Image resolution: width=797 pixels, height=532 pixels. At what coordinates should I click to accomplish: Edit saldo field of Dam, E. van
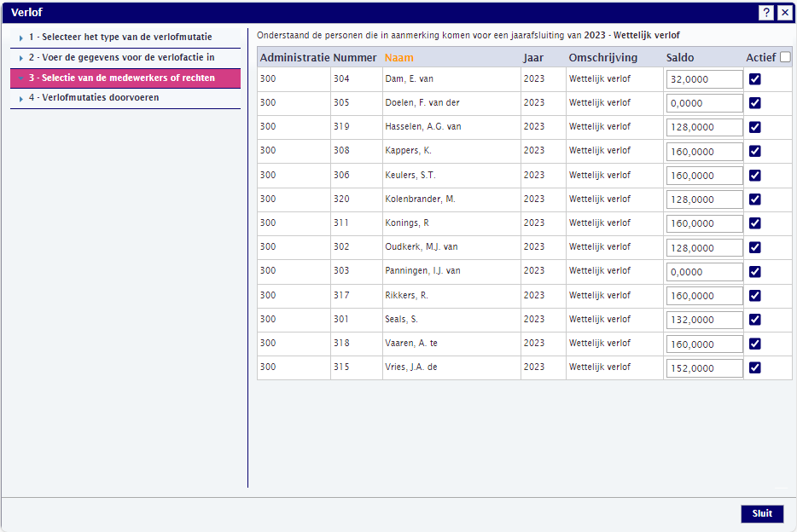click(705, 79)
